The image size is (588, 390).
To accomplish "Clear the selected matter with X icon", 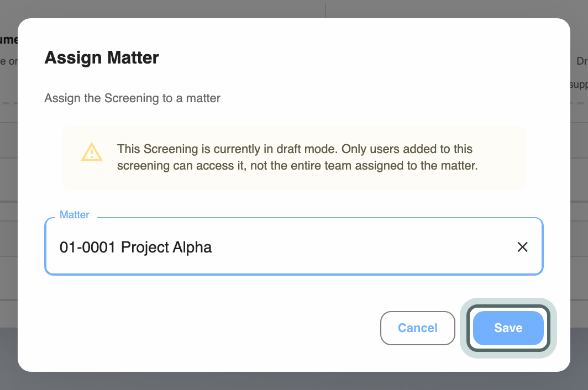I will click(x=522, y=247).
